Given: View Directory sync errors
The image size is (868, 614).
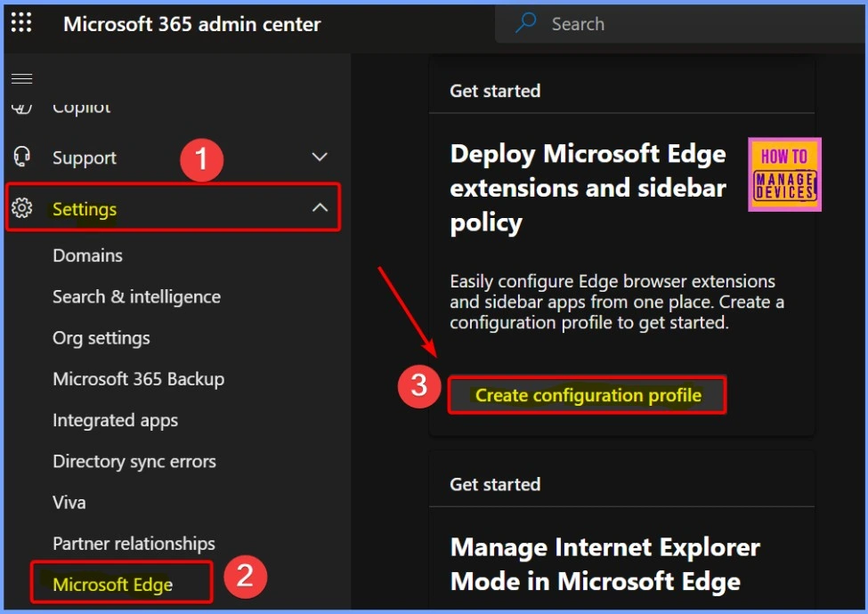Looking at the screenshot, I should pyautogui.click(x=134, y=461).
